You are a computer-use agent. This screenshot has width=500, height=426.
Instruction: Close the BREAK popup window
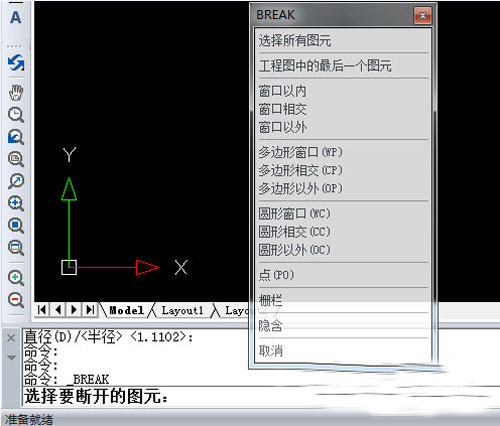[x=422, y=15]
